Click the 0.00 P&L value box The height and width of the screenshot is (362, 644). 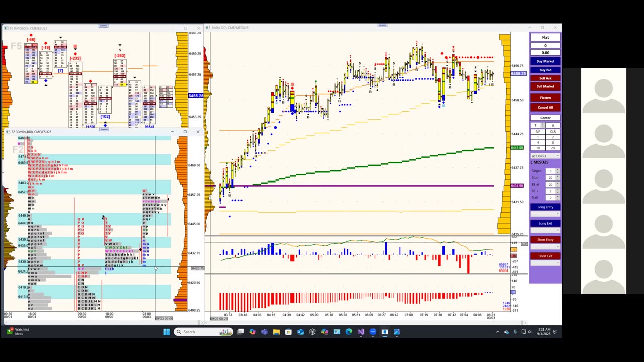click(545, 53)
